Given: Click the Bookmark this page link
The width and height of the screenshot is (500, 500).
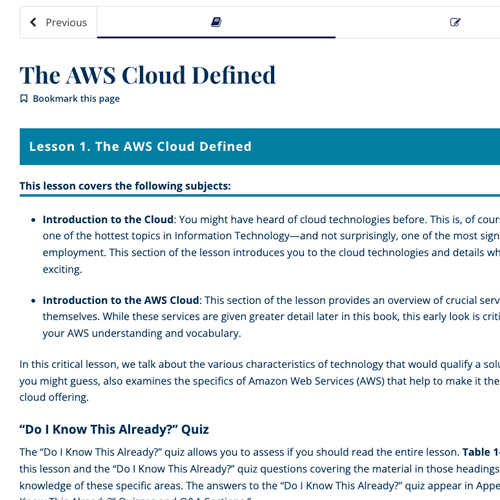Looking at the screenshot, I should [76, 99].
